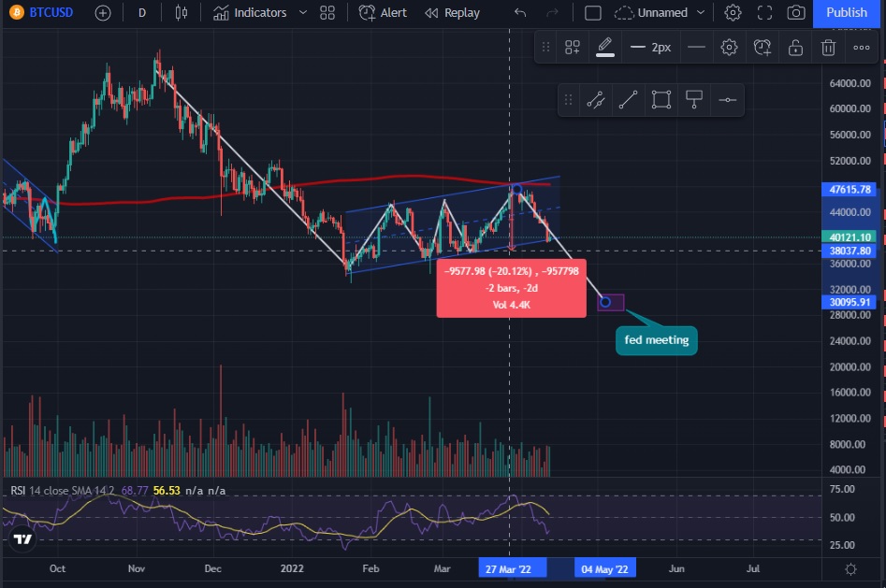Screen dimensions: 886x588
Task: Open the line style selector
Action: (697, 48)
